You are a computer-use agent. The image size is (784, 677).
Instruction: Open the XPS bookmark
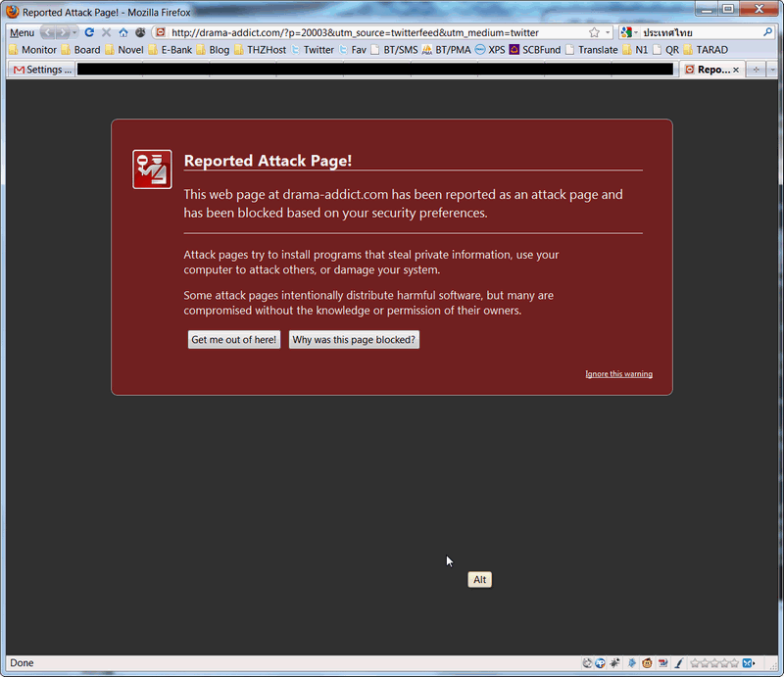(490, 50)
